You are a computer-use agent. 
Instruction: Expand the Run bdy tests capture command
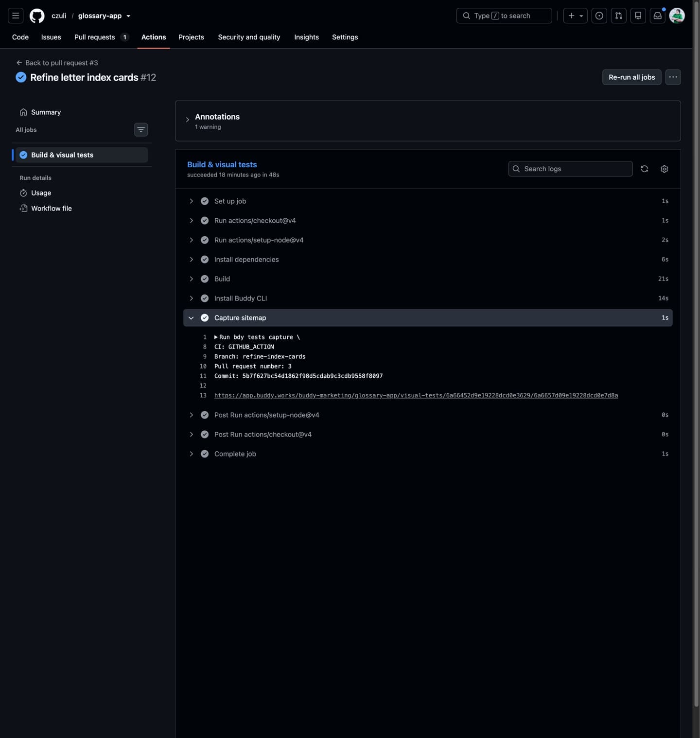216,337
